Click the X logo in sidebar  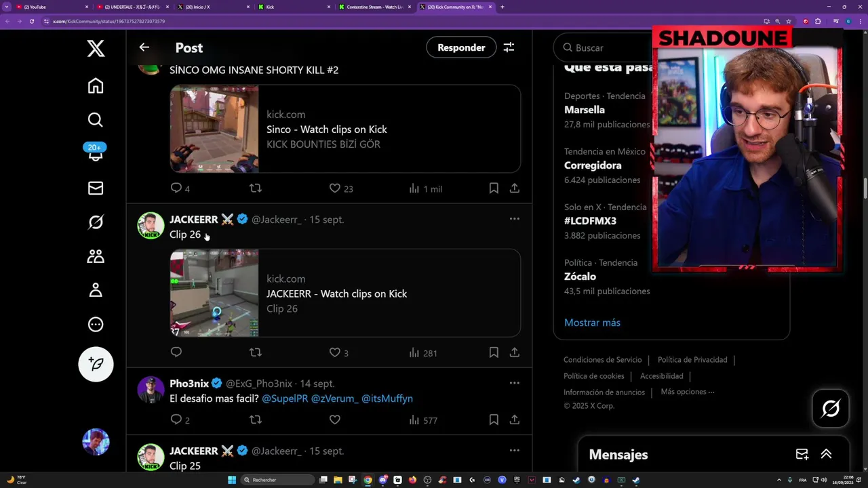96,48
